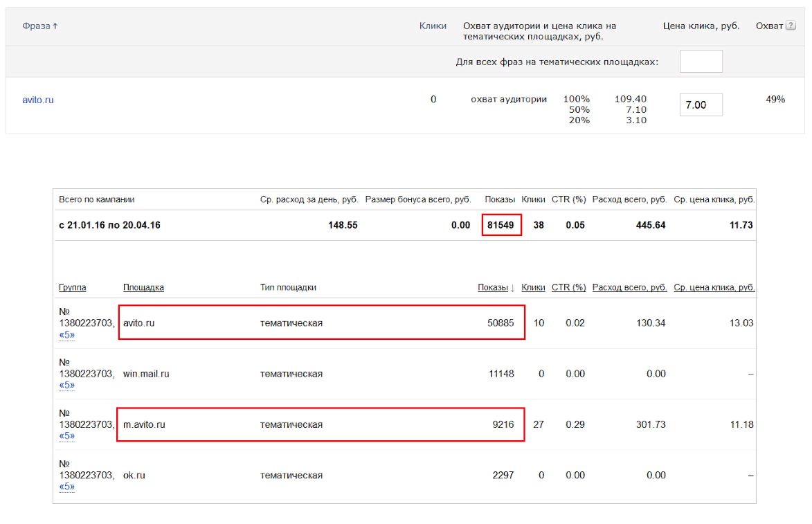Screen dimensions: 812x524
Task: Click the win.mail.ru site name
Action: [146, 374]
